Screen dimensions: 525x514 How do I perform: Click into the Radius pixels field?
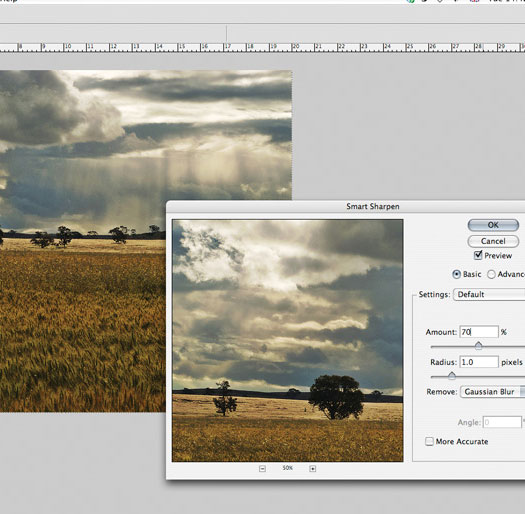(479, 362)
